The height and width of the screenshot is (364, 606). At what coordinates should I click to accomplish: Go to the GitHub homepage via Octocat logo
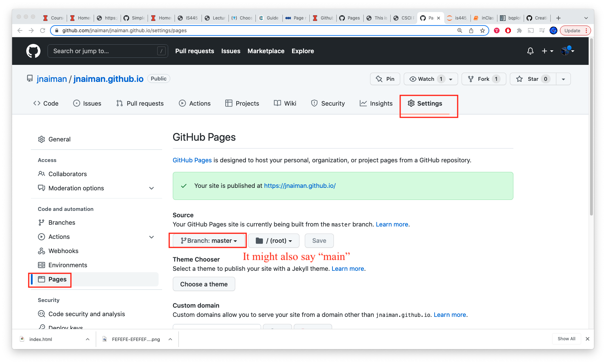[33, 51]
